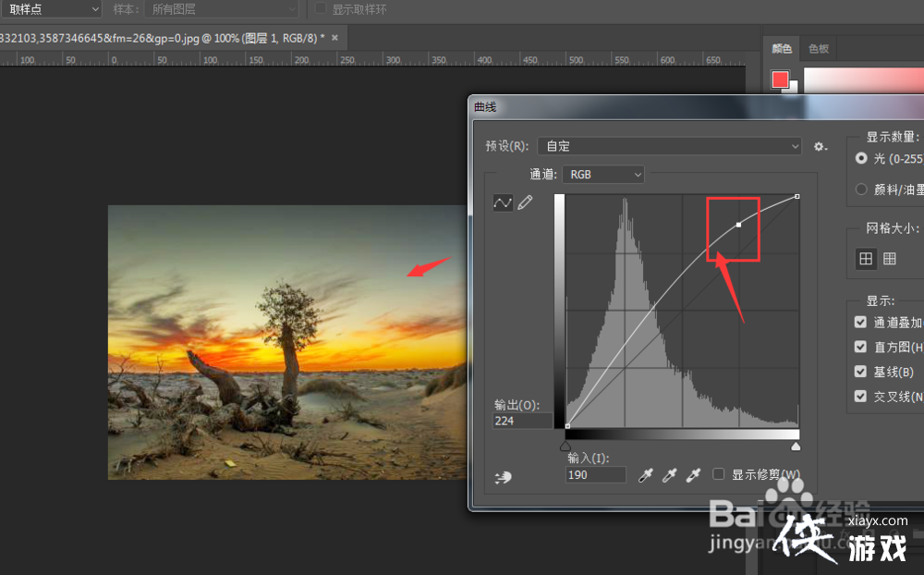Close the open document tab
Image resolution: width=924 pixels, height=575 pixels.
pos(334,38)
